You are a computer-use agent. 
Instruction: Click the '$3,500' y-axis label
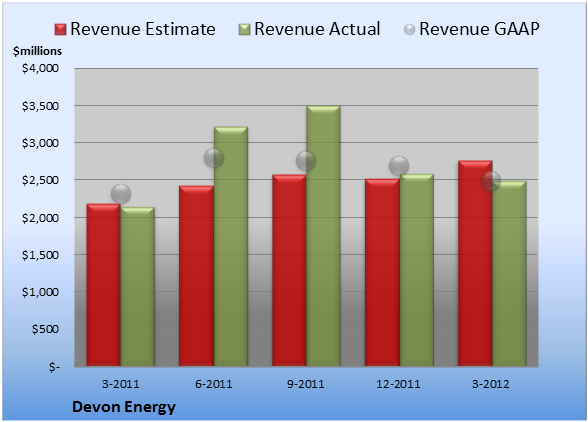click(x=40, y=106)
